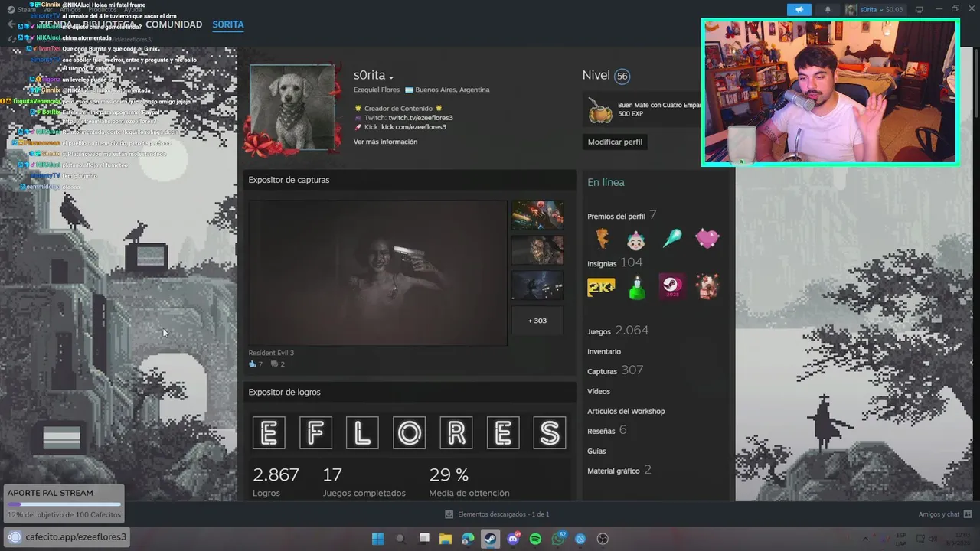This screenshot has height=551, width=980.
Task: Open the notifications bell
Action: pos(828,10)
